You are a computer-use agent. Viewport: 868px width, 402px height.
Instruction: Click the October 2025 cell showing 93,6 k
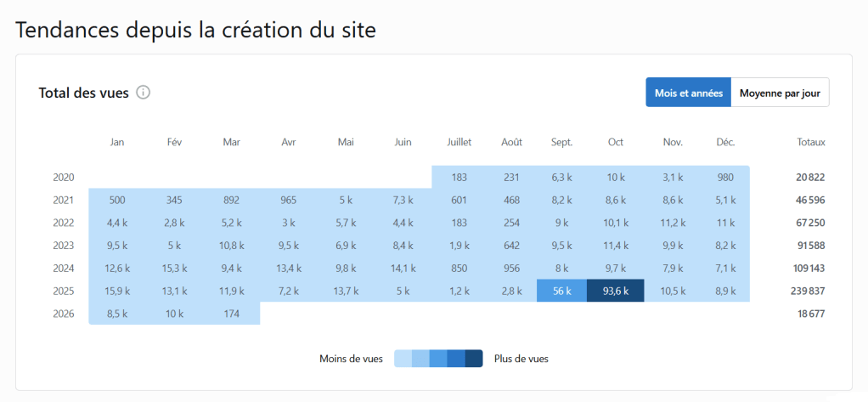(615, 291)
